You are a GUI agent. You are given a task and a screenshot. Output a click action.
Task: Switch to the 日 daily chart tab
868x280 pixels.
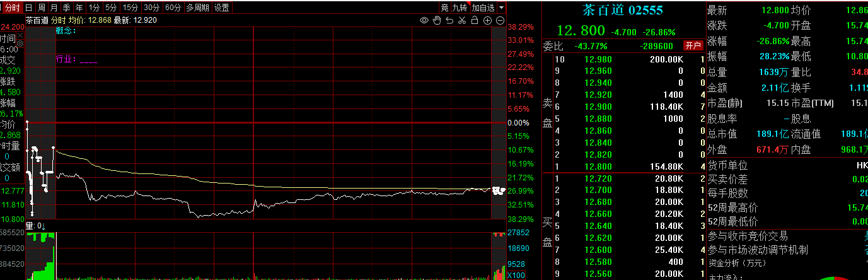(29, 8)
